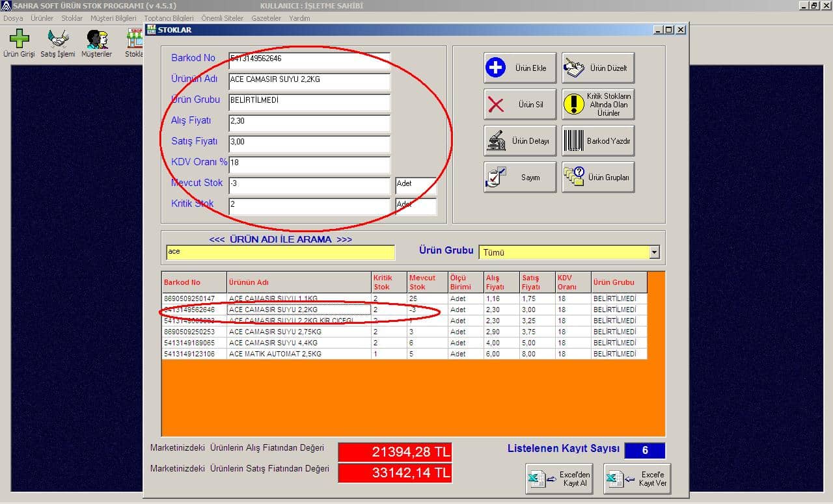View Ürün Detayı using the microscope icon
Image resolution: width=833 pixels, height=504 pixels.
tap(519, 140)
